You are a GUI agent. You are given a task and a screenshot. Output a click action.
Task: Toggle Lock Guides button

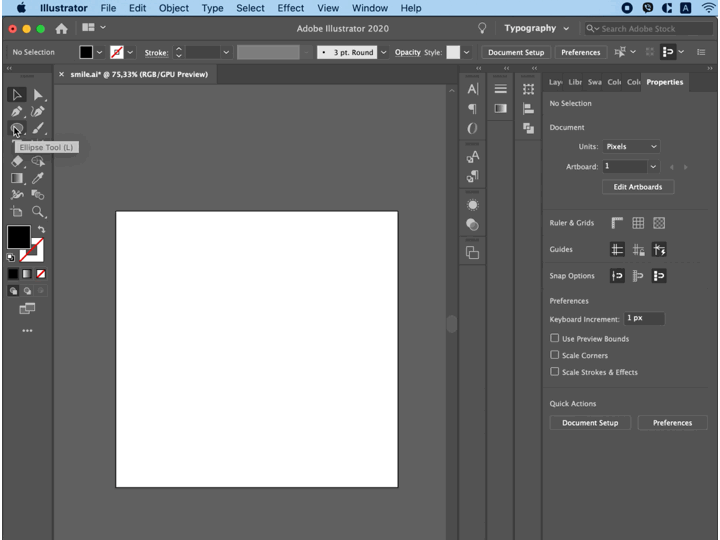click(638, 250)
